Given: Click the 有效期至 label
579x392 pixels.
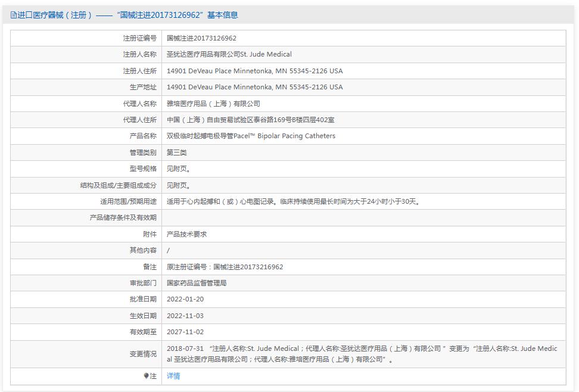Looking at the screenshot, I should [x=143, y=332].
